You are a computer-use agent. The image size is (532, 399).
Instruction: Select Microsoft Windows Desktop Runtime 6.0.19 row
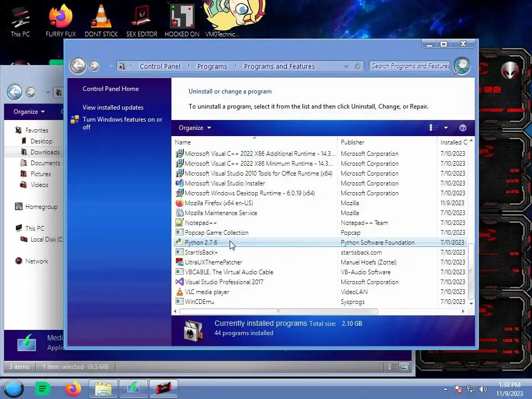pyautogui.click(x=320, y=193)
